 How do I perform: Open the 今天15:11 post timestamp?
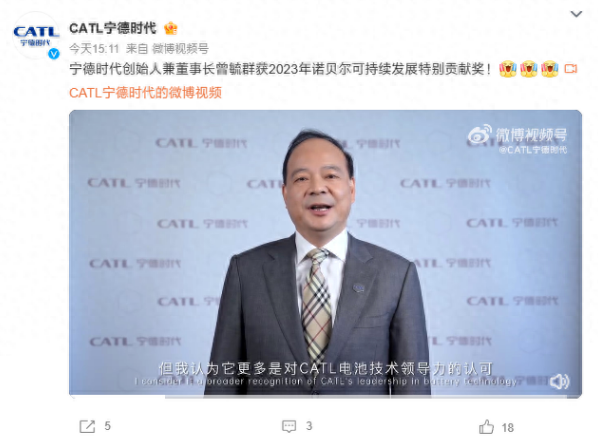coord(94,49)
